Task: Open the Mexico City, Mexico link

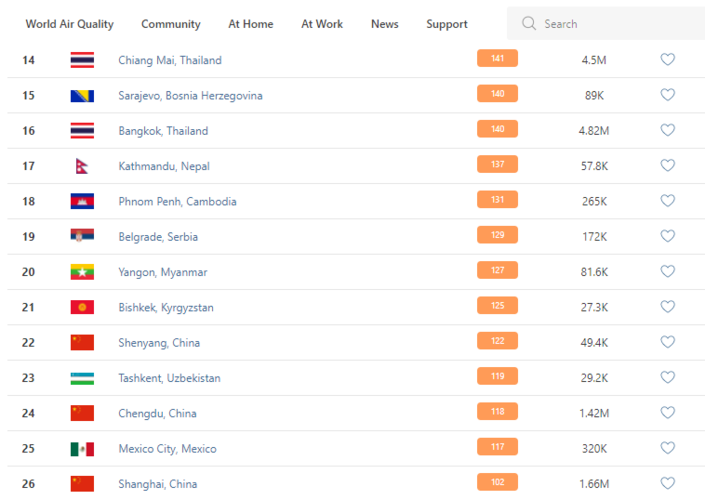Action: pyautogui.click(x=167, y=449)
